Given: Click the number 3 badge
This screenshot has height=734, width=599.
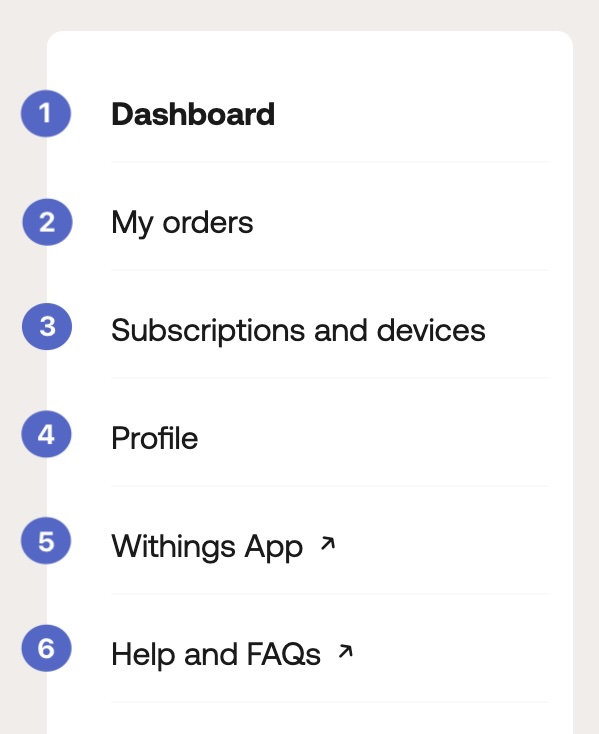Looking at the screenshot, I should (x=47, y=326).
